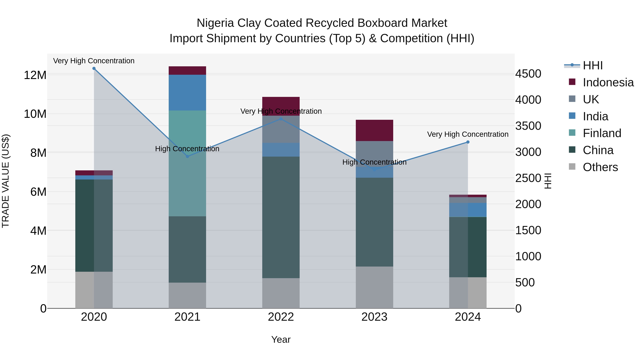The image size is (644, 362).
Task: Click the 2020 Very High Concentration annotation
Action: click(94, 61)
